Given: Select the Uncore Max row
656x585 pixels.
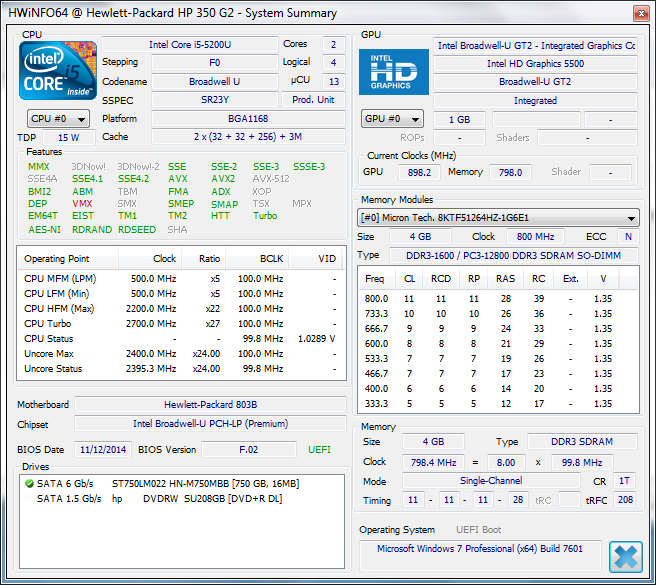Looking at the screenshot, I should click(181, 354).
